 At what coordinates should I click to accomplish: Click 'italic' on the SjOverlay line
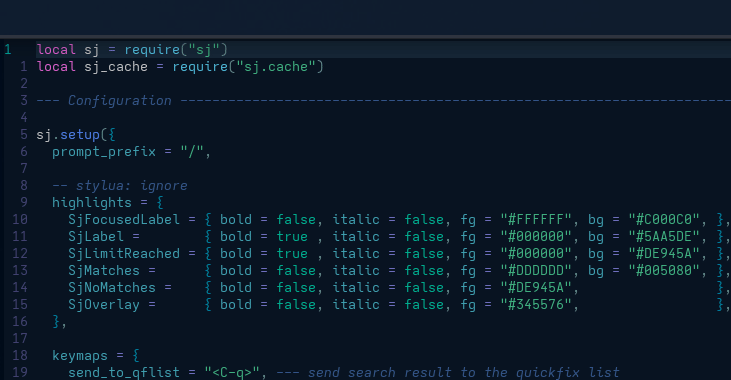(356, 304)
